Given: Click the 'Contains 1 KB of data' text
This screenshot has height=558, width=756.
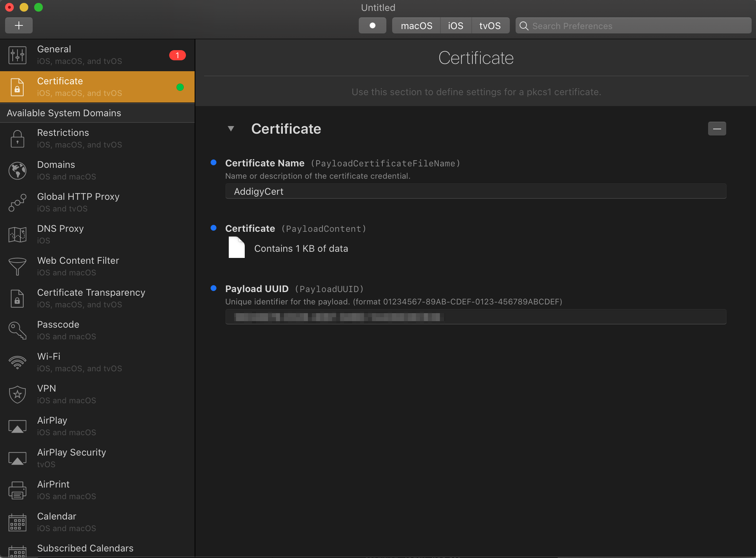Looking at the screenshot, I should click(301, 248).
